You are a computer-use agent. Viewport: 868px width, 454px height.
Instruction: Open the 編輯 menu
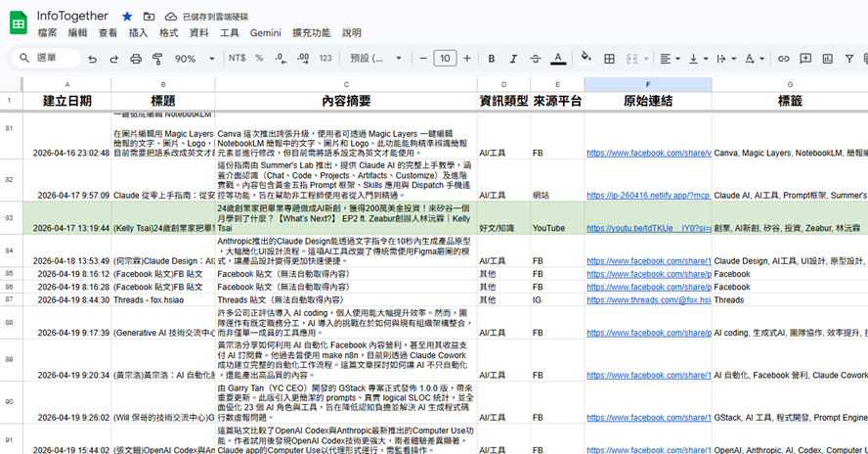[77, 32]
